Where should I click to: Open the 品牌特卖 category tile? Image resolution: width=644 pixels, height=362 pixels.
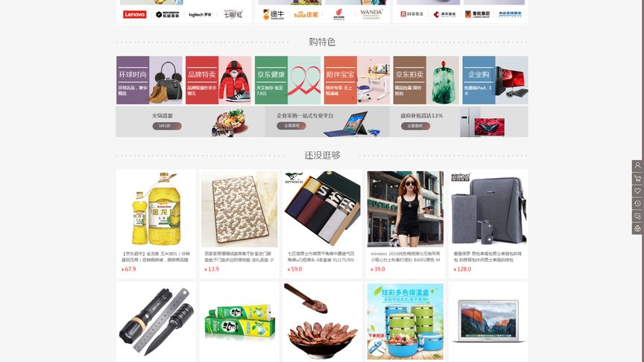click(x=218, y=80)
